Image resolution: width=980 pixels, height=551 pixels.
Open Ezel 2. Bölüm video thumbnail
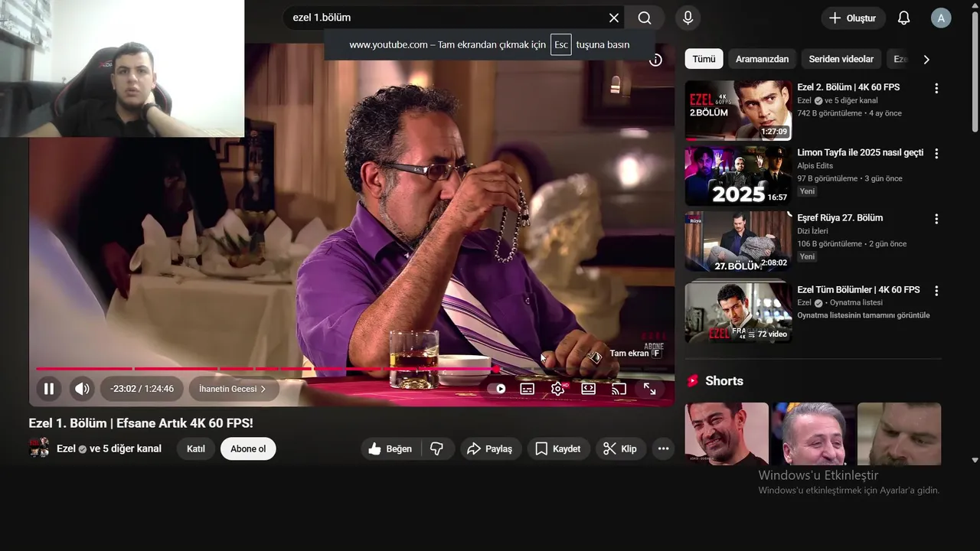(738, 110)
